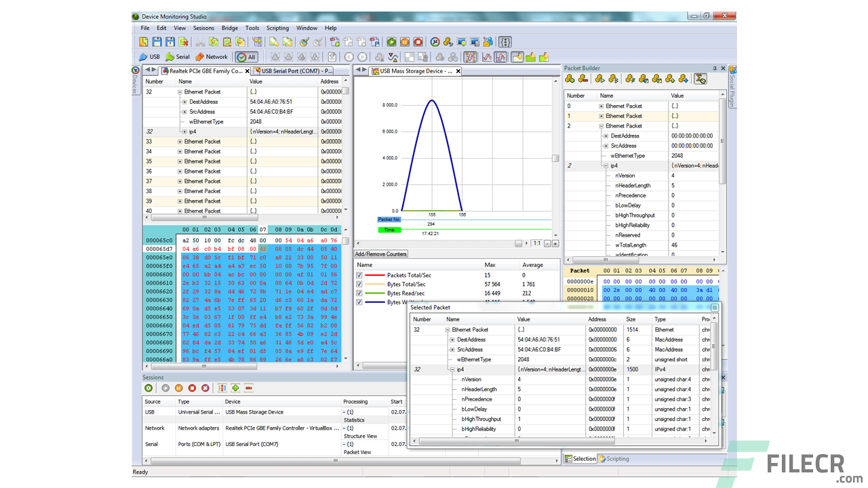868x488 pixels.
Task: Click the session configuration bars icon in Sessions
Action: click(222, 388)
